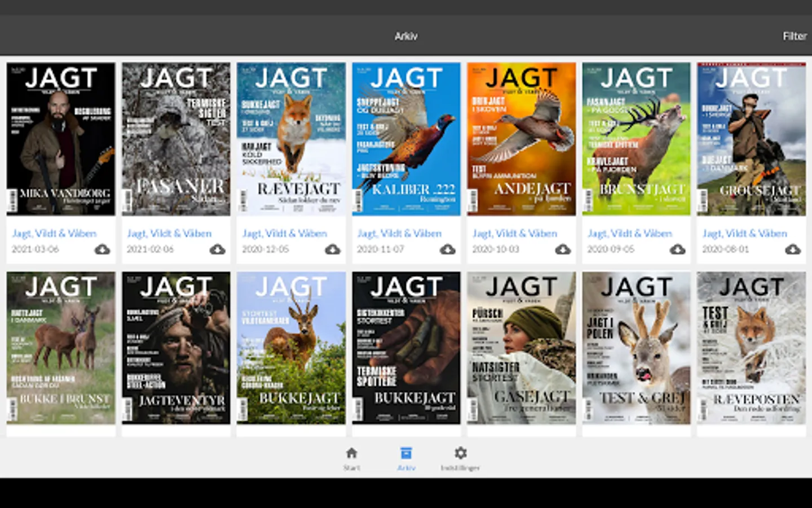This screenshot has width=812, height=508.
Task: Open the Gåsejagt cover issue
Action: [521, 348]
